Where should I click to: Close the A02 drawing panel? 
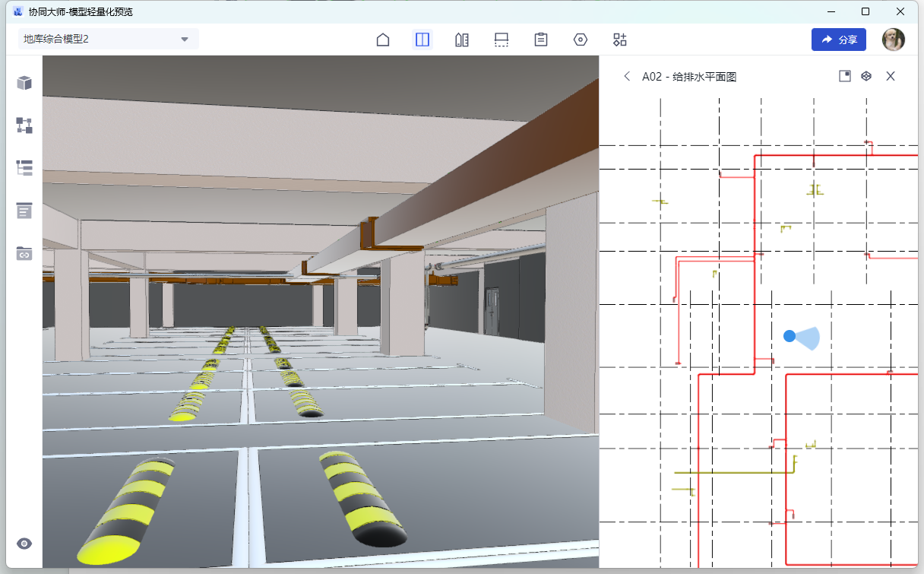[x=891, y=76]
